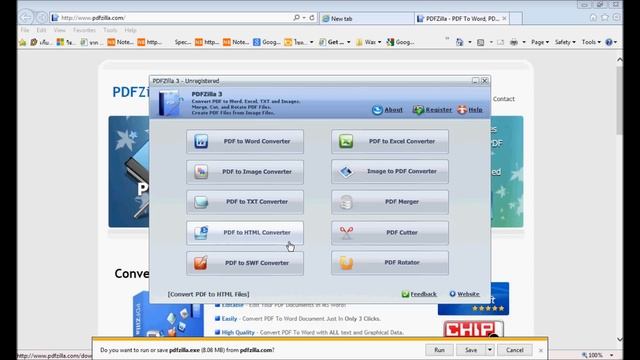Expand the command bar Tools dropdown

591,42
